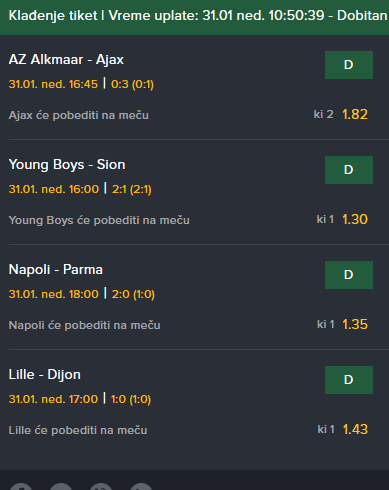This screenshot has height=490, width=389.
Task: Click the third round share icon
Action: pyautogui.click(x=101, y=486)
